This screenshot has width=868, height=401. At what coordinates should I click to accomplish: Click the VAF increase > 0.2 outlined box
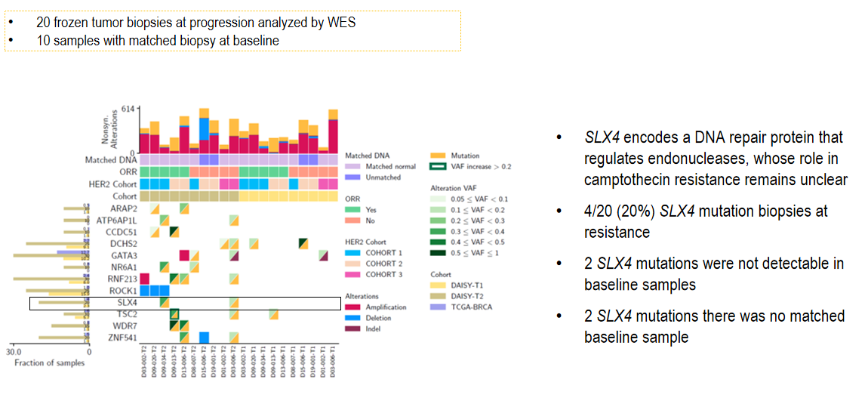(x=440, y=166)
